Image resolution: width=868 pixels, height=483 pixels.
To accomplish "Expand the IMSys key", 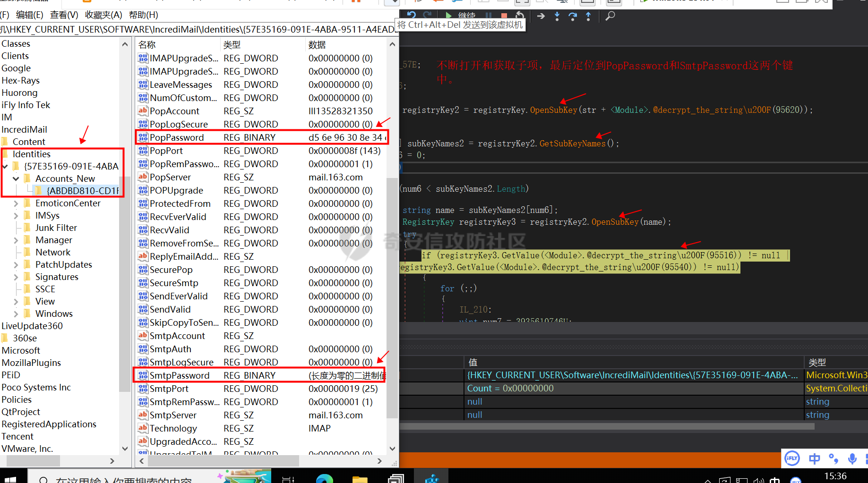I will click(16, 215).
